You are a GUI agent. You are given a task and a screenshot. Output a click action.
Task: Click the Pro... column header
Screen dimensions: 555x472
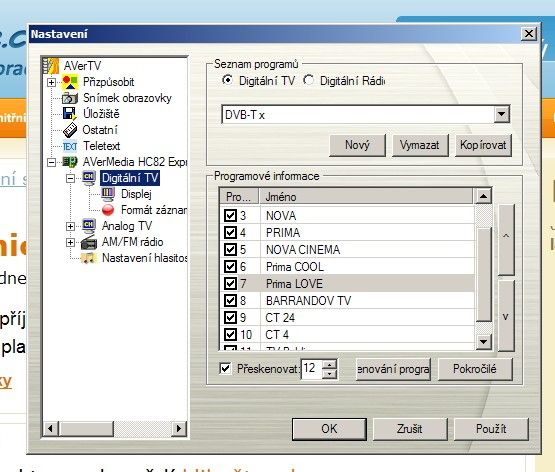240,196
